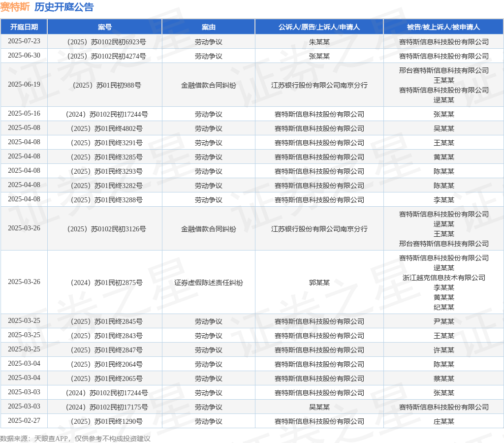504x443 pixels.
Task: Click defendant 黄某某 in the 苏01民终3285号 row
Action: point(443,157)
